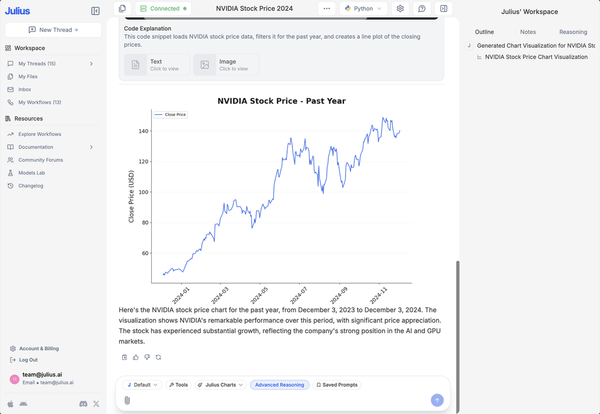Click the 'NVIDIA Stock Price 2024' thread title
600x414 pixels.
pyautogui.click(x=254, y=8)
